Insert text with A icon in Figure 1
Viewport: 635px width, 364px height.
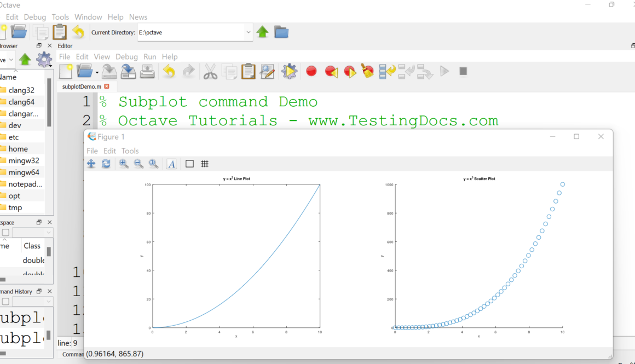pyautogui.click(x=172, y=164)
